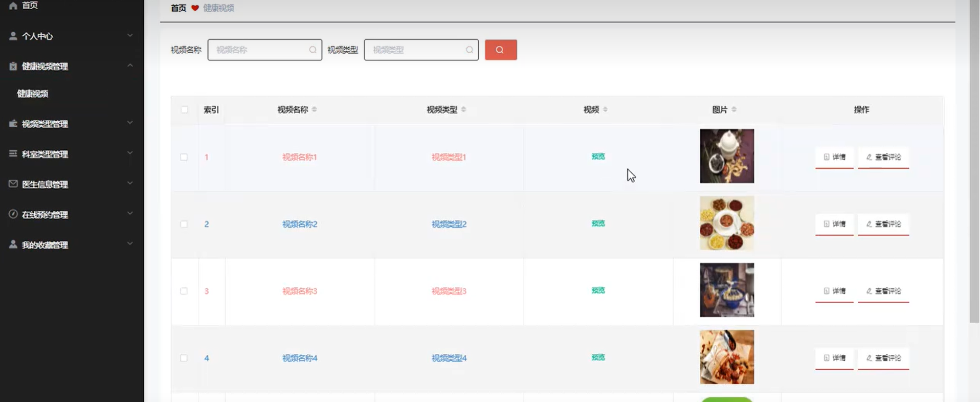Click 首页 breadcrumb link
This screenshot has height=402, width=980.
pyautogui.click(x=179, y=8)
